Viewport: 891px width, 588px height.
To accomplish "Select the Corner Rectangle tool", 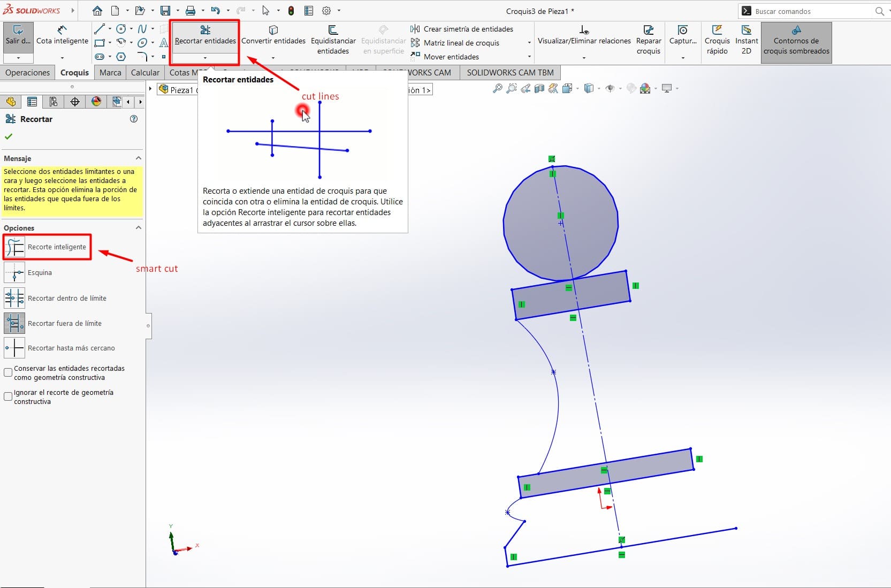I will (99, 43).
